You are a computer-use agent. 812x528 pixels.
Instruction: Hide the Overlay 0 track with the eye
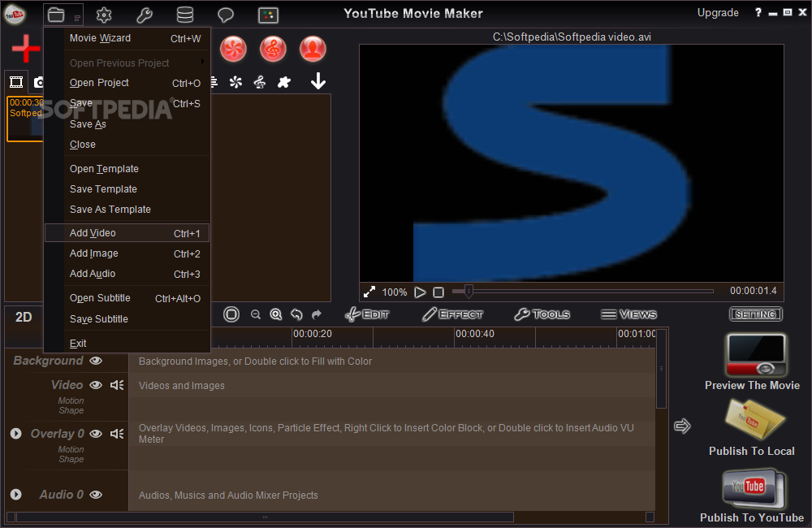point(96,434)
